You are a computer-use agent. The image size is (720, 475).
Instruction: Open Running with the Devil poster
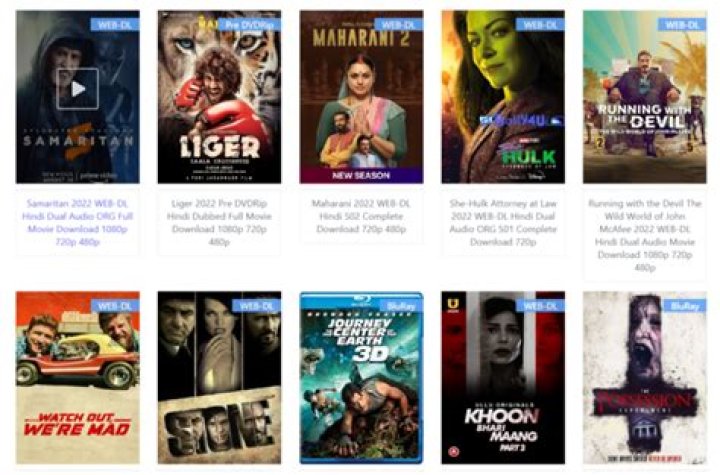point(645,97)
